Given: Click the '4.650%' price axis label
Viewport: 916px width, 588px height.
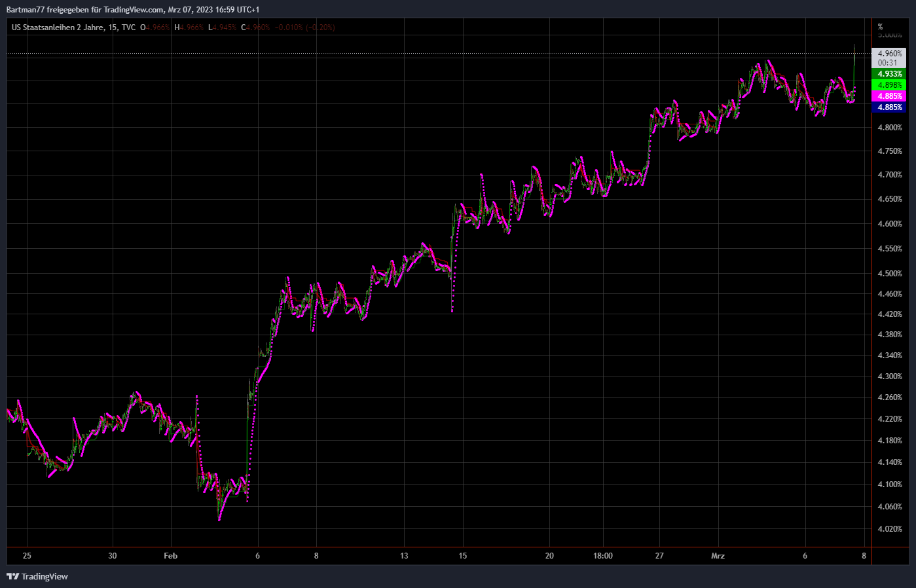Looking at the screenshot, I should (x=890, y=199).
